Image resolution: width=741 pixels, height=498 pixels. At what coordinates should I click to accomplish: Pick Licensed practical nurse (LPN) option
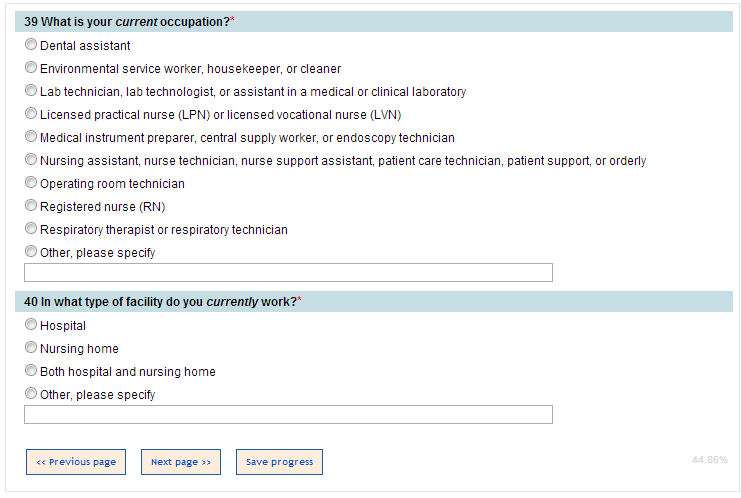pos(31,114)
